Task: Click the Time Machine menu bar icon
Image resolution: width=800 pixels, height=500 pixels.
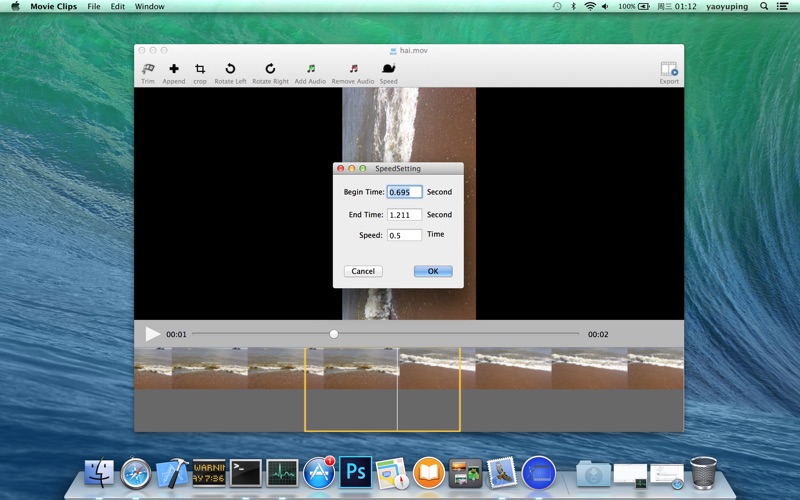Action: [557, 6]
